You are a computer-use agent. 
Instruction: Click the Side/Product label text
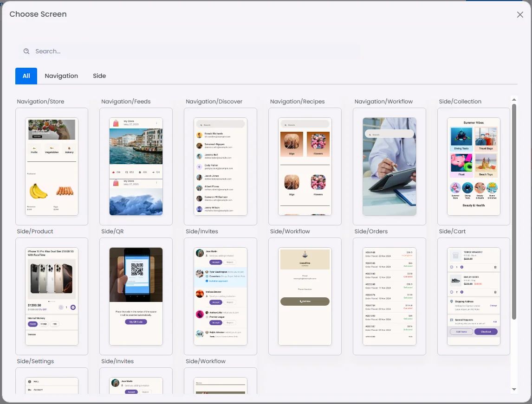35,231
